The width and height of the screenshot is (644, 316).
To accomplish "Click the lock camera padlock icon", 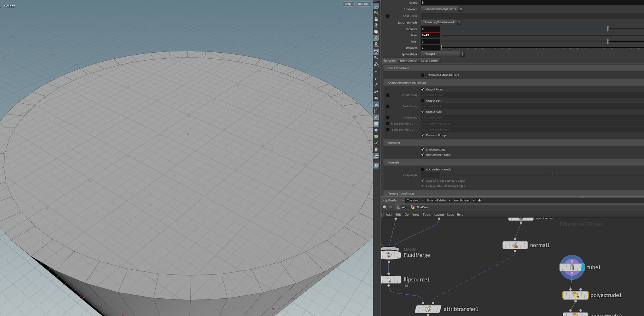I will 376,19.
